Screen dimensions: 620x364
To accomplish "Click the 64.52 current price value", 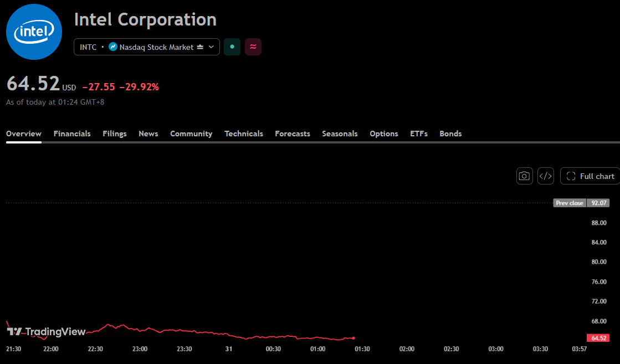I will point(33,84).
